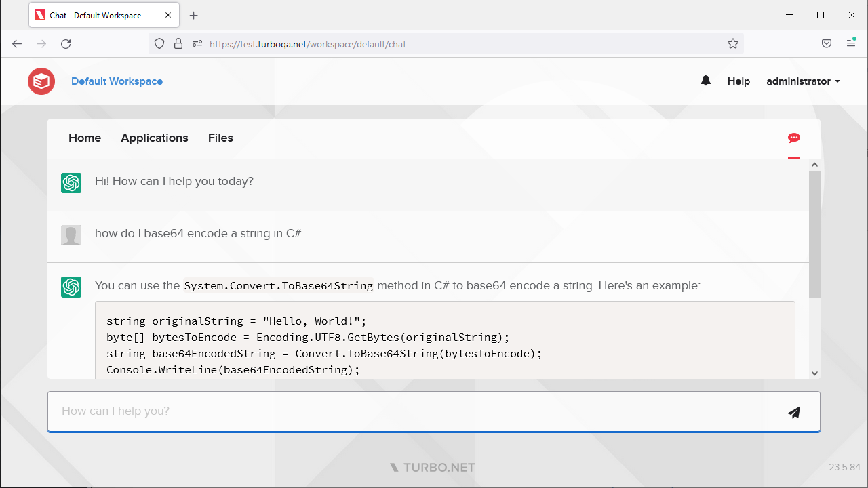This screenshot has height=488, width=868.
Task: Expand the administrator account dropdown
Action: tap(803, 81)
